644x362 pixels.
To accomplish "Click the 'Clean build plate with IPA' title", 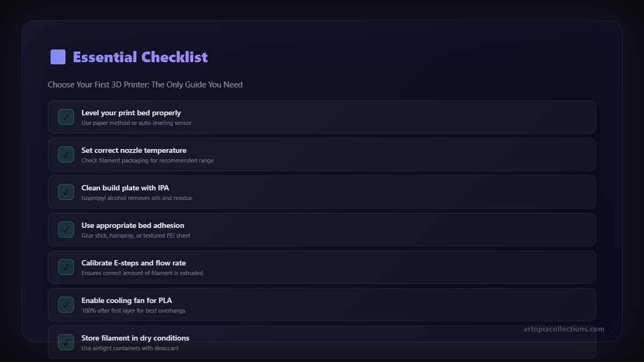I will tap(125, 188).
